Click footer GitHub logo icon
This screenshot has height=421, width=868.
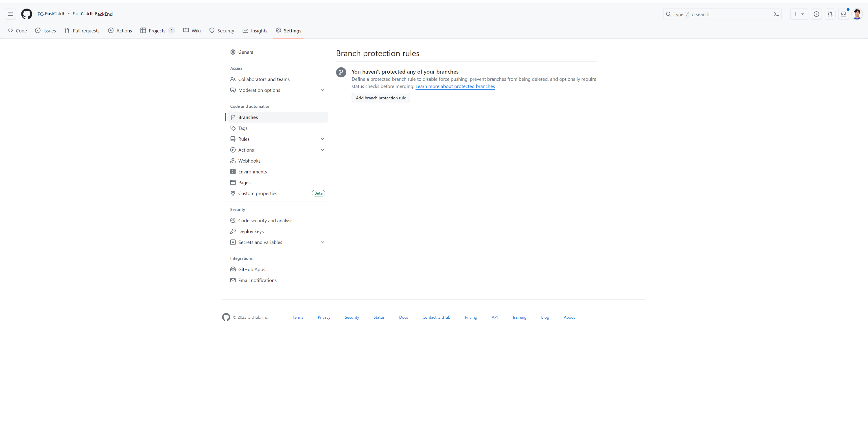[226, 317]
